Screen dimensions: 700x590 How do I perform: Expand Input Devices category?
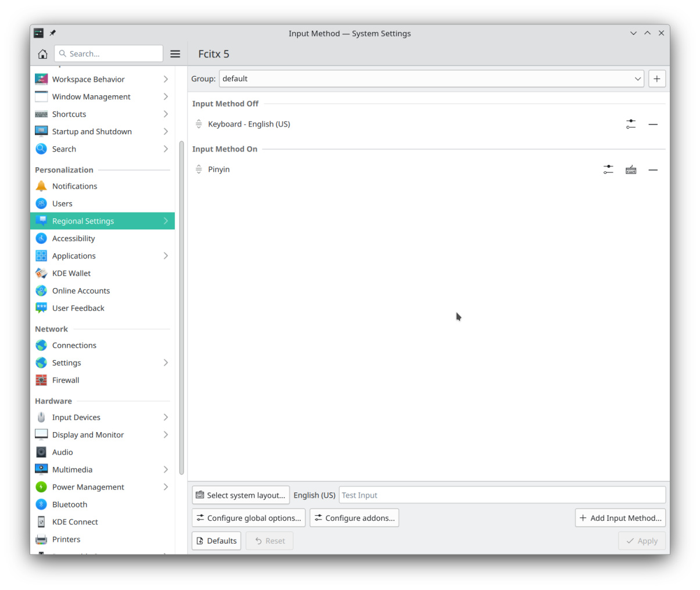102,418
